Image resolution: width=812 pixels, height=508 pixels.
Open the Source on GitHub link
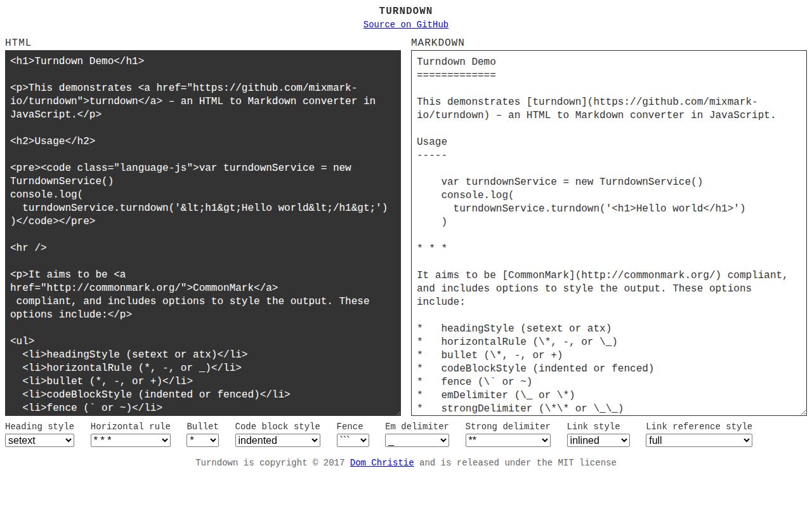coord(405,25)
